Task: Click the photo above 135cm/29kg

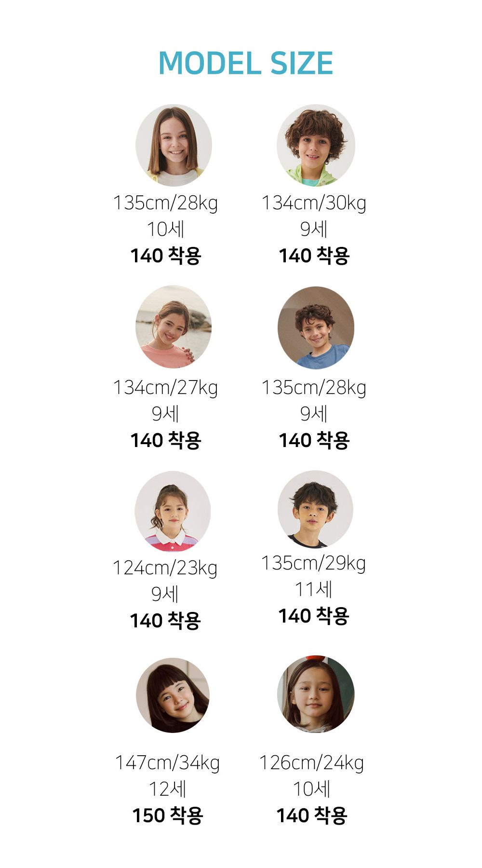Action: [315, 509]
